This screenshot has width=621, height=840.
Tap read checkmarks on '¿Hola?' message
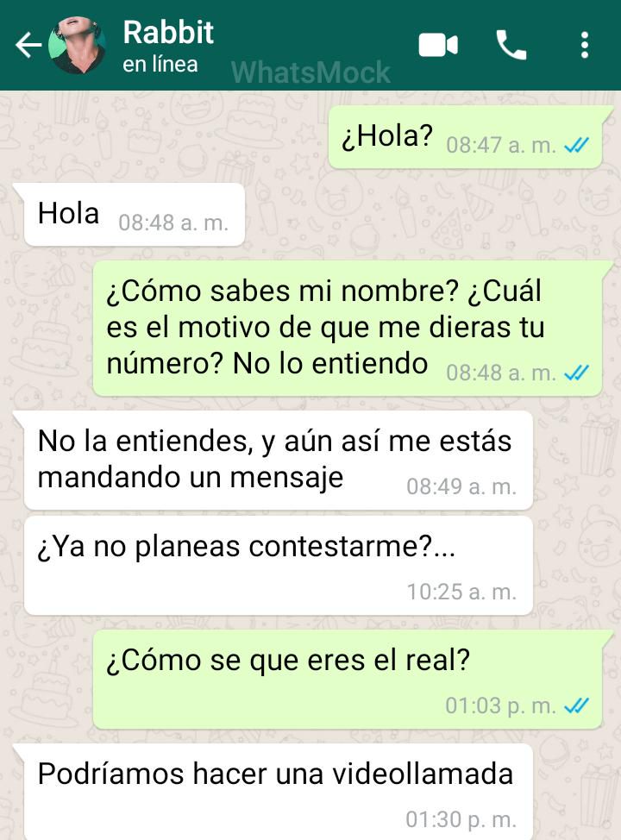[576, 145]
